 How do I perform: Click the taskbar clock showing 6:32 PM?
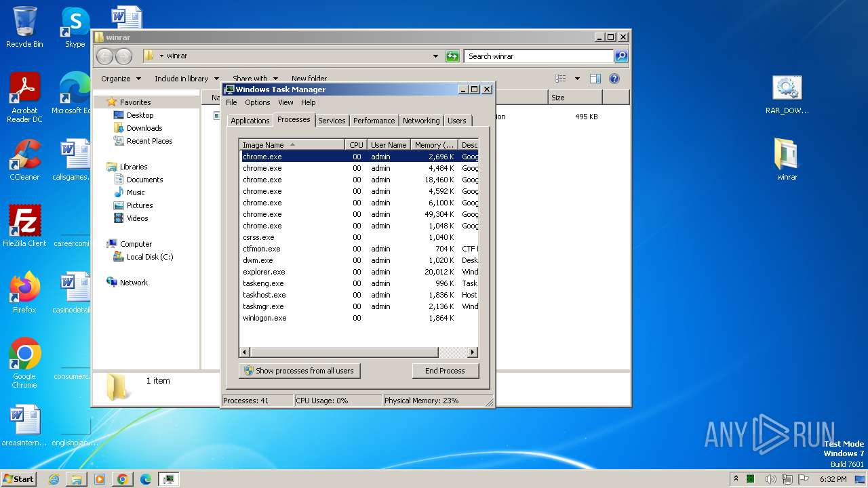[x=833, y=479]
